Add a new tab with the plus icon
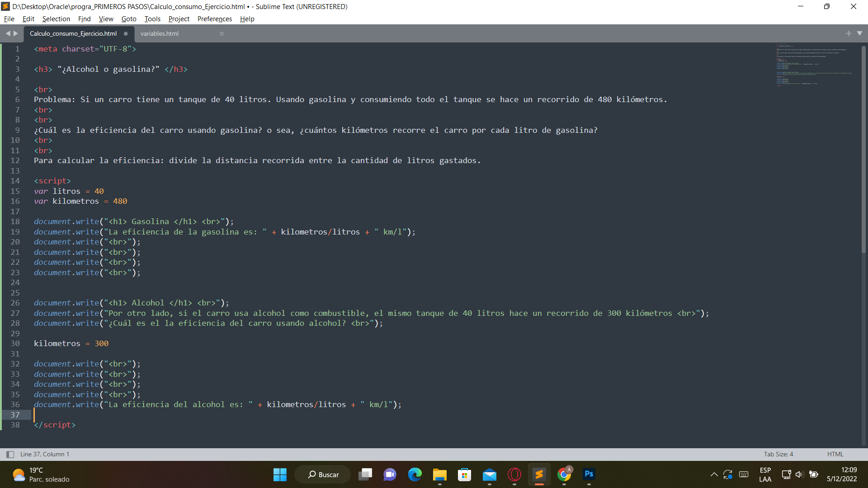 (x=848, y=33)
